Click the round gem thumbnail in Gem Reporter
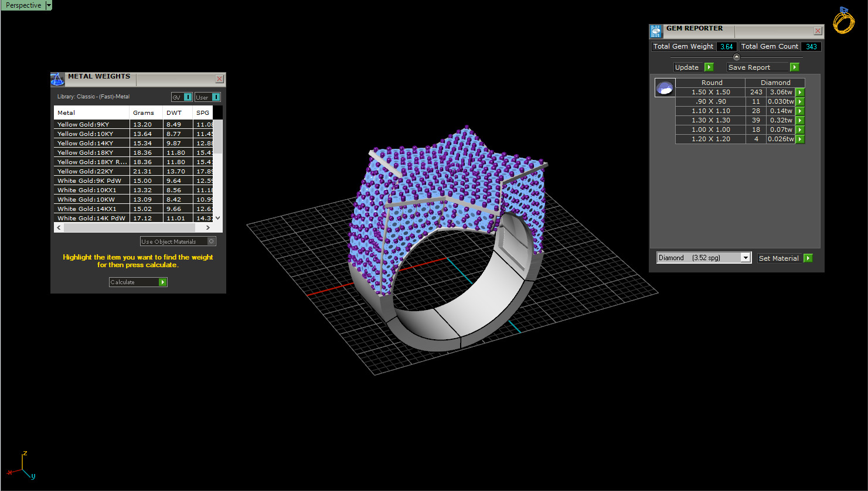 click(x=665, y=88)
